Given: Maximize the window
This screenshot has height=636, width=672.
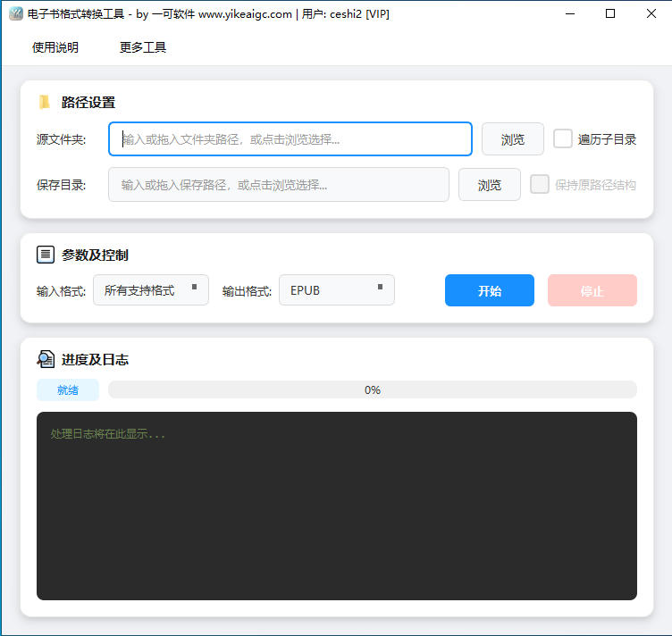Looking at the screenshot, I should point(610,13).
